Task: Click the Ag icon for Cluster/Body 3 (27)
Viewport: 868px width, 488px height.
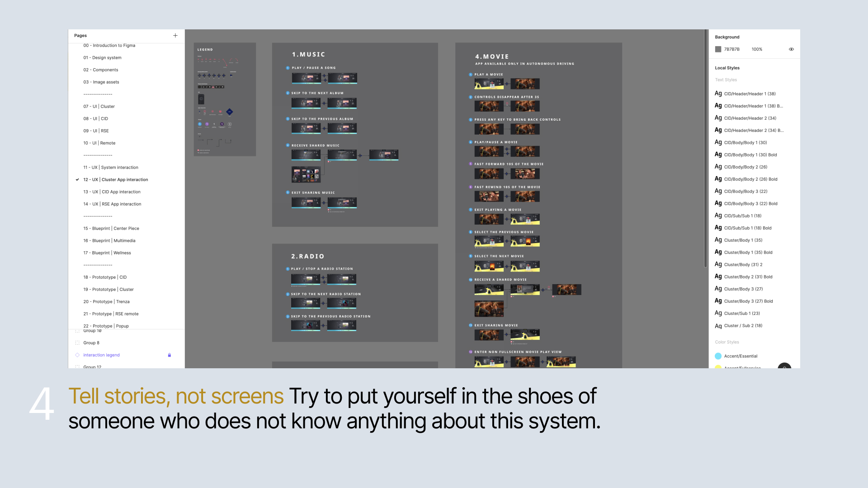Action: (718, 289)
